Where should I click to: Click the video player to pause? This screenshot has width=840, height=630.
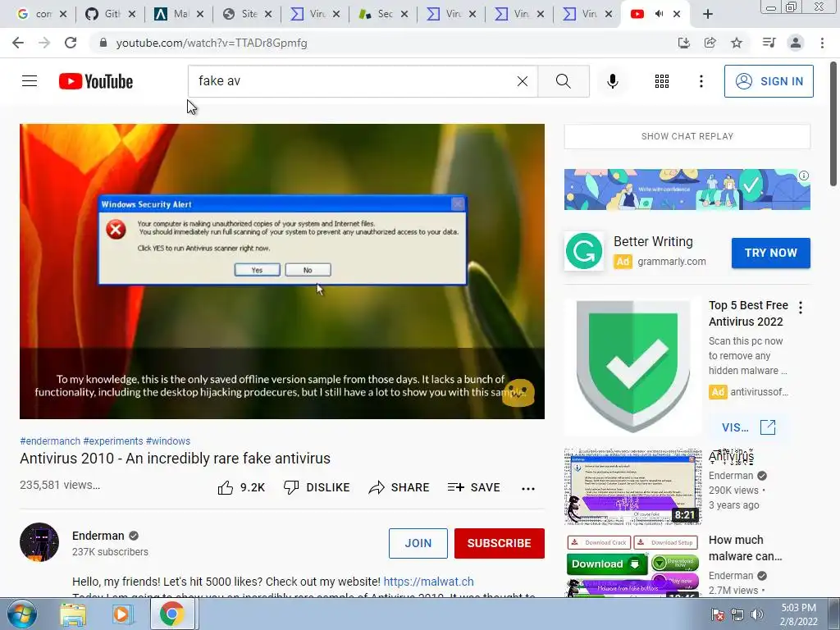[x=282, y=271]
